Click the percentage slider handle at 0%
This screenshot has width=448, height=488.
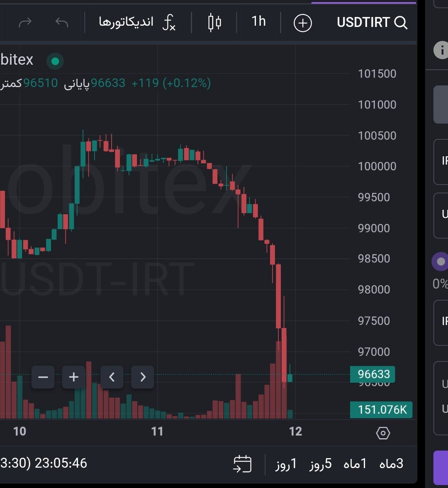click(440, 262)
